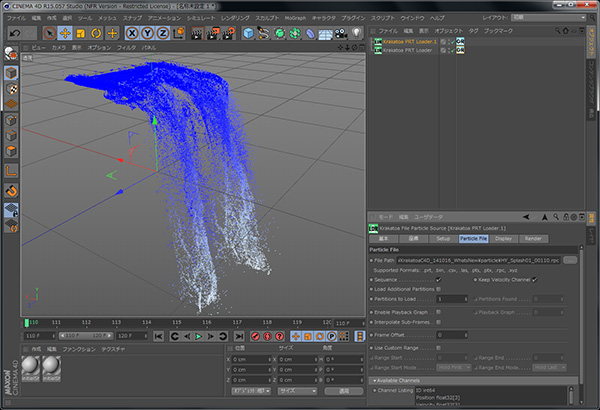The height and width of the screenshot is (410, 600).
Task: Open the シミュレート menu
Action: click(201, 18)
